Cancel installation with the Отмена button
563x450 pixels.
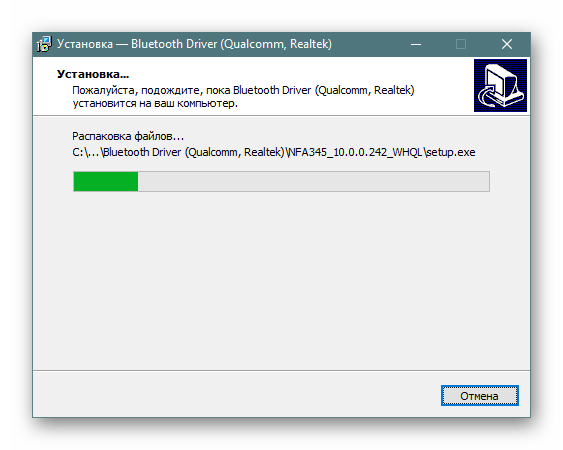click(x=480, y=396)
